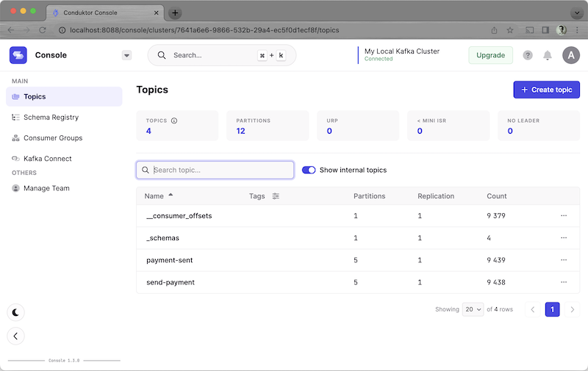Sort by the Name column header
Viewport: 588px width, 371px height.
pos(154,196)
